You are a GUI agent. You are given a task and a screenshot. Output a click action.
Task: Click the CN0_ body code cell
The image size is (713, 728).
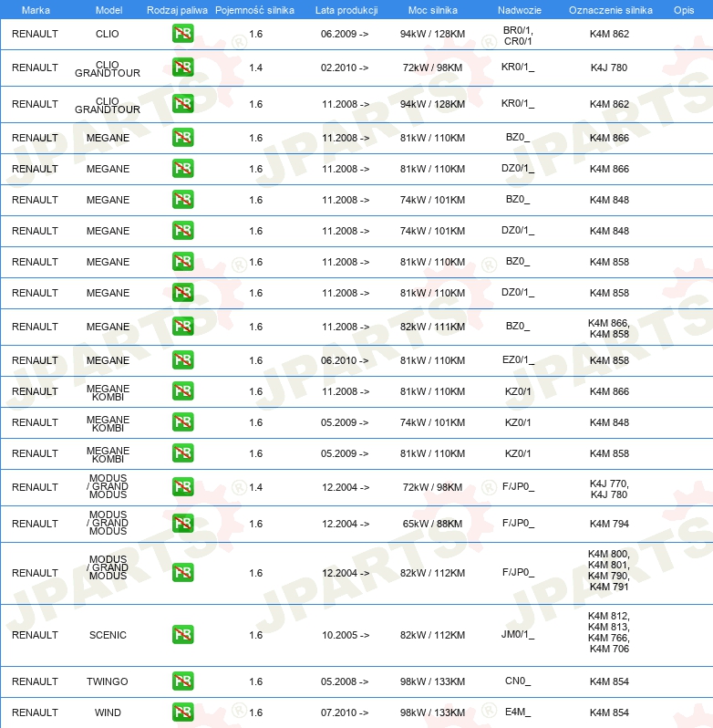point(518,681)
